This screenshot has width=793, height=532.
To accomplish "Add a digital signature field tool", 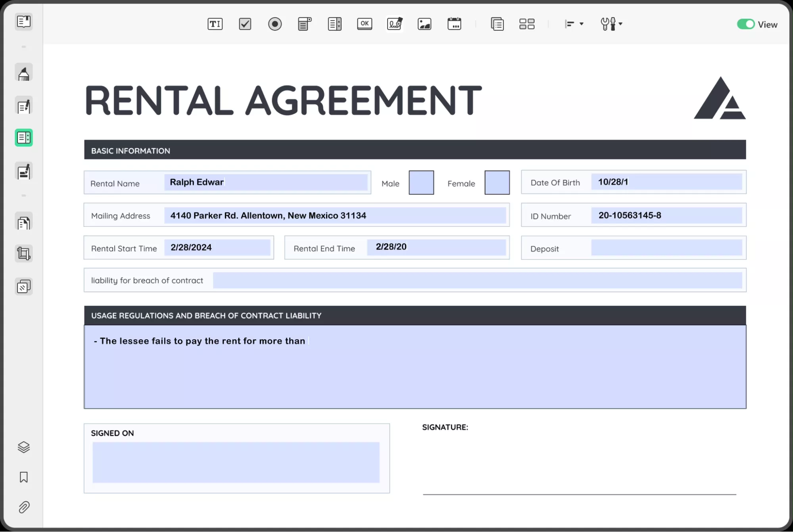I will click(x=394, y=24).
